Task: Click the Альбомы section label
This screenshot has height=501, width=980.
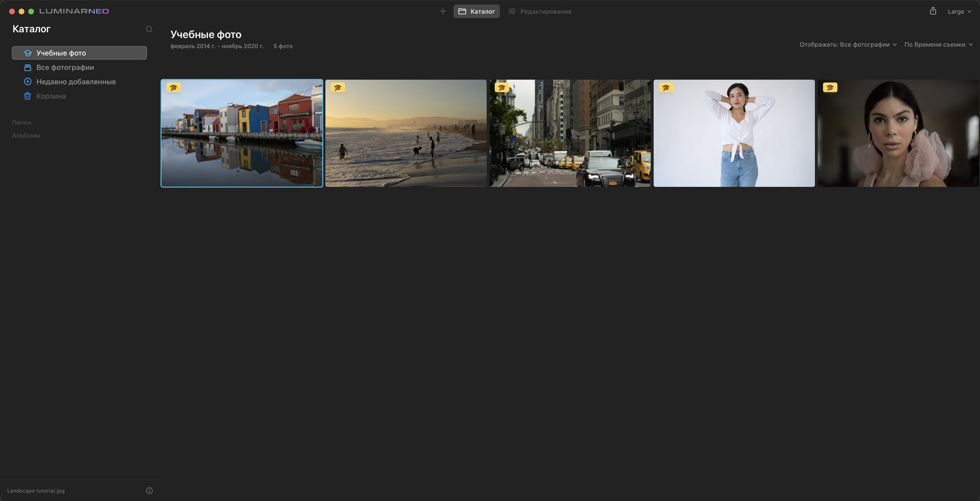Action: coord(26,135)
